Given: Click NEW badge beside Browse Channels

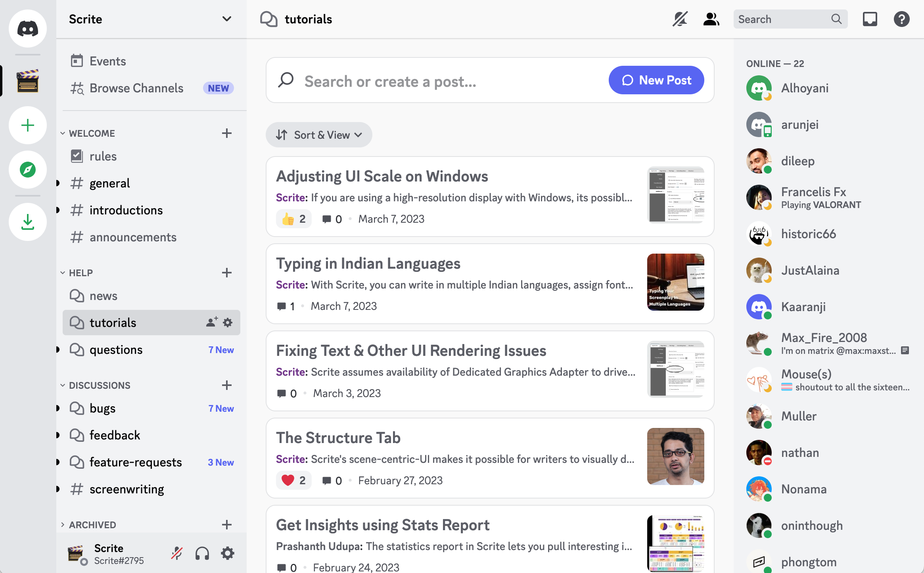Looking at the screenshot, I should [x=219, y=88].
